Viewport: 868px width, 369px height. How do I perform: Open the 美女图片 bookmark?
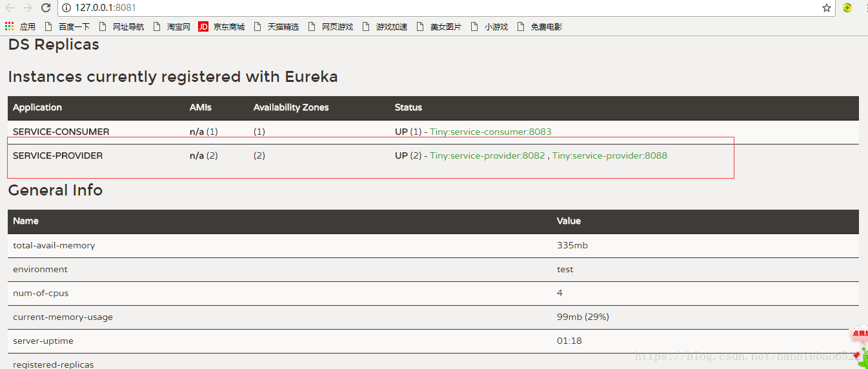439,26
